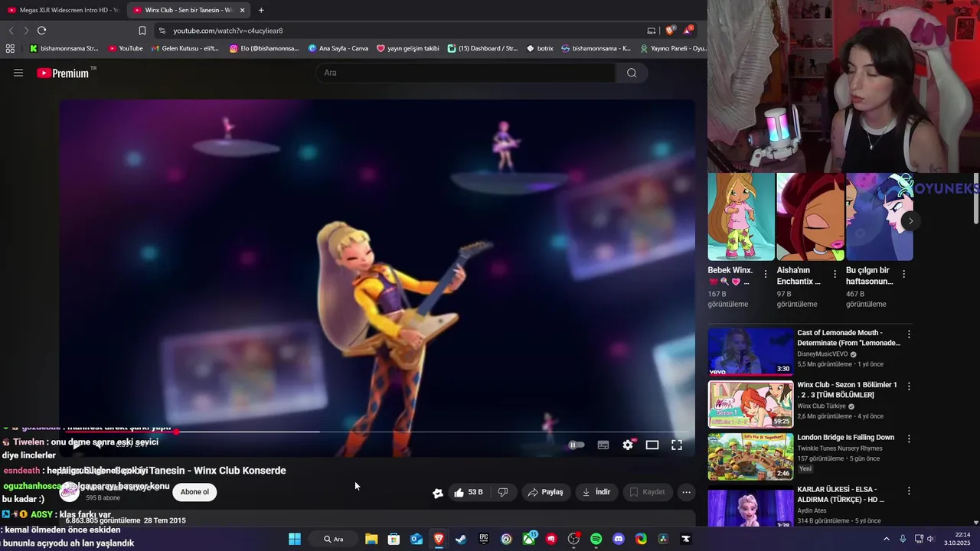Open Epic Games Launcher from the taskbar
This screenshot has height=551, width=980.
click(x=484, y=539)
